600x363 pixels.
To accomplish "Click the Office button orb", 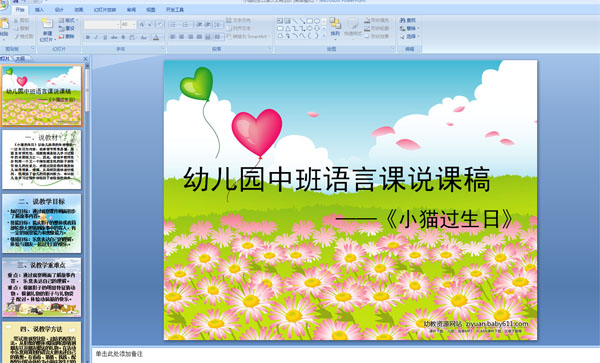I will (x=3, y=4).
